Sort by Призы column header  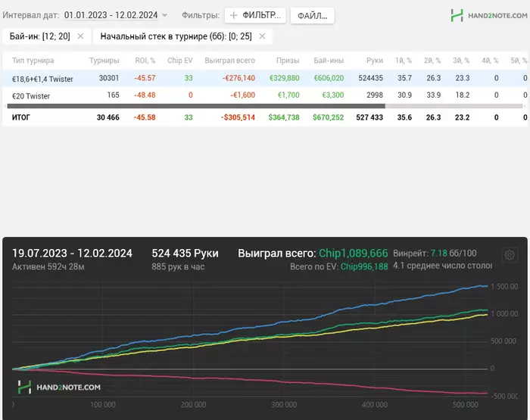pyautogui.click(x=288, y=61)
